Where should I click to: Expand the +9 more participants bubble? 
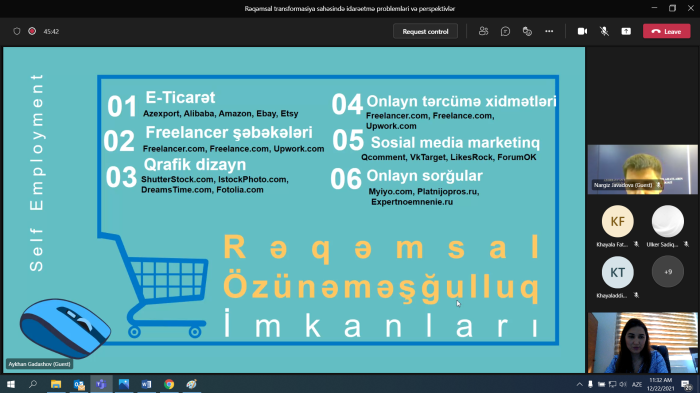click(x=668, y=272)
